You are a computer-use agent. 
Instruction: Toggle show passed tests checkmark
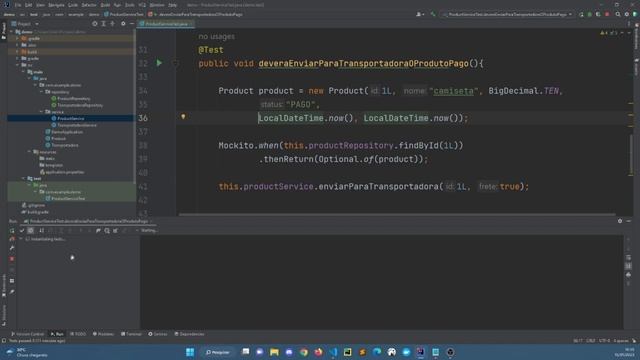(x=22, y=231)
